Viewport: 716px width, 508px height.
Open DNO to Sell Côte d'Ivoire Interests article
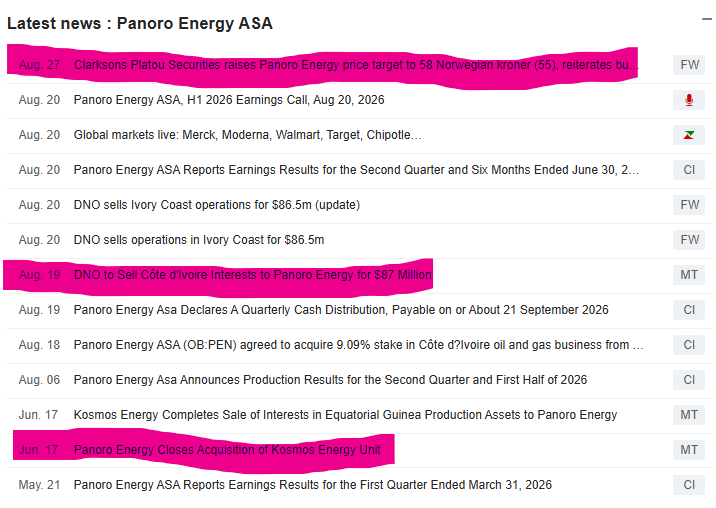coord(253,275)
